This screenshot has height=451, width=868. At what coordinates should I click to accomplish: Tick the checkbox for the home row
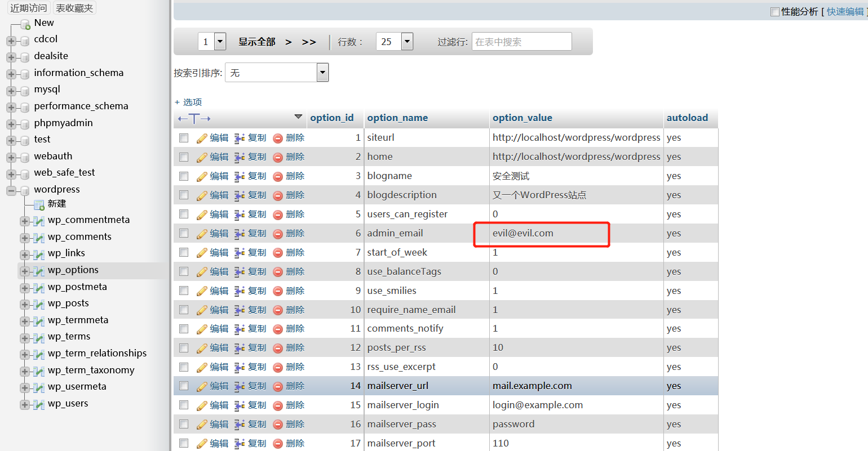[184, 157]
